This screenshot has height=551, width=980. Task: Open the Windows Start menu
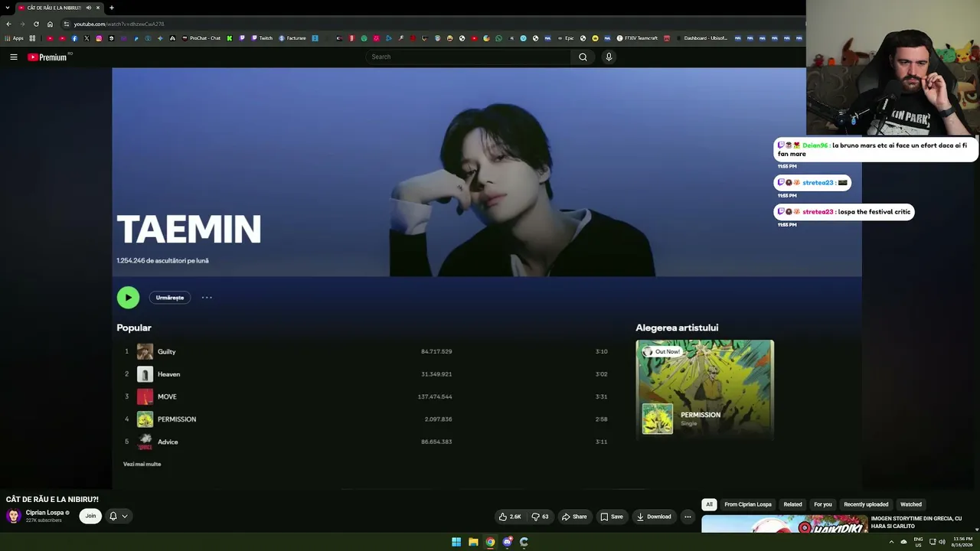pyautogui.click(x=456, y=542)
